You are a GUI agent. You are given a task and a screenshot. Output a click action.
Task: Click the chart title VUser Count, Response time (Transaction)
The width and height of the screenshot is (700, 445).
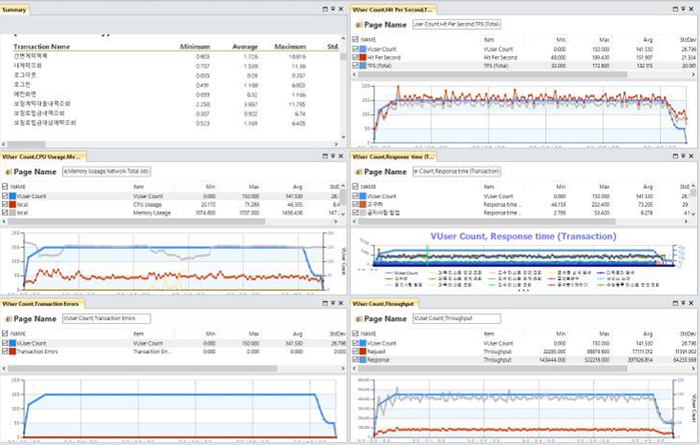(523, 237)
